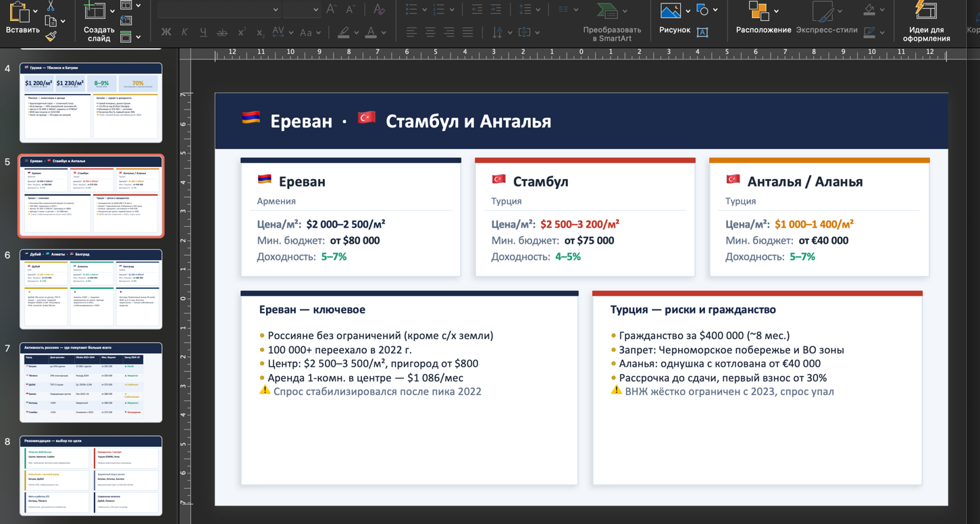Reset slide with the reset icon

pyautogui.click(x=126, y=21)
